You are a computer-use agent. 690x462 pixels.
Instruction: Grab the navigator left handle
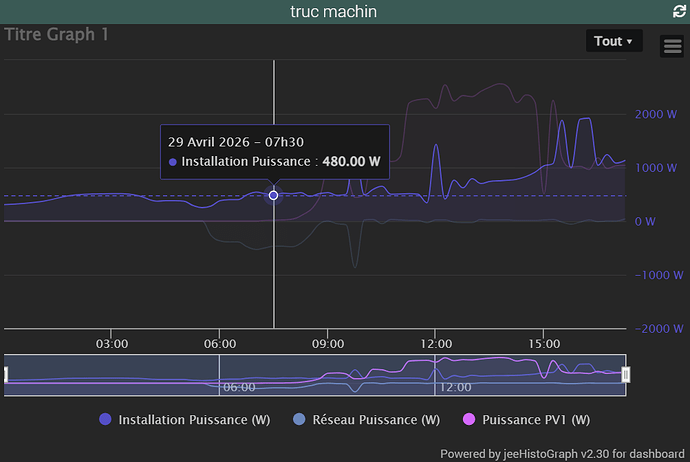(6, 374)
